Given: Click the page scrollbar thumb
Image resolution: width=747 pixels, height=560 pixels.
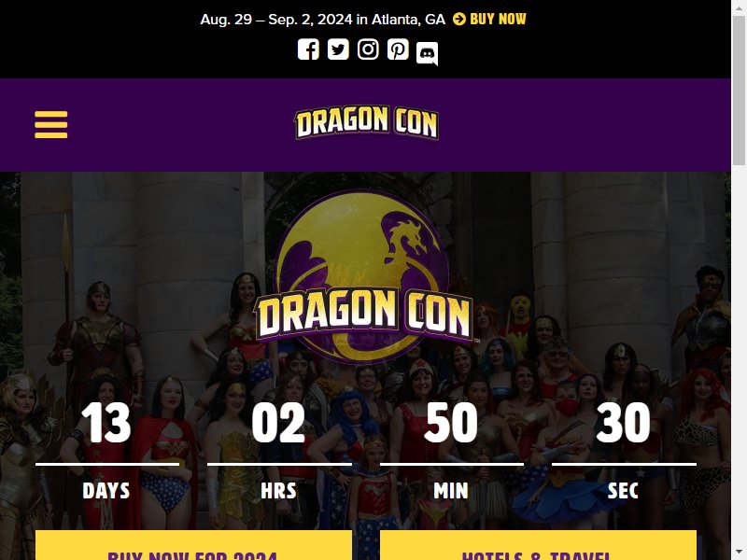Looking at the screenshot, I should click(739, 91).
